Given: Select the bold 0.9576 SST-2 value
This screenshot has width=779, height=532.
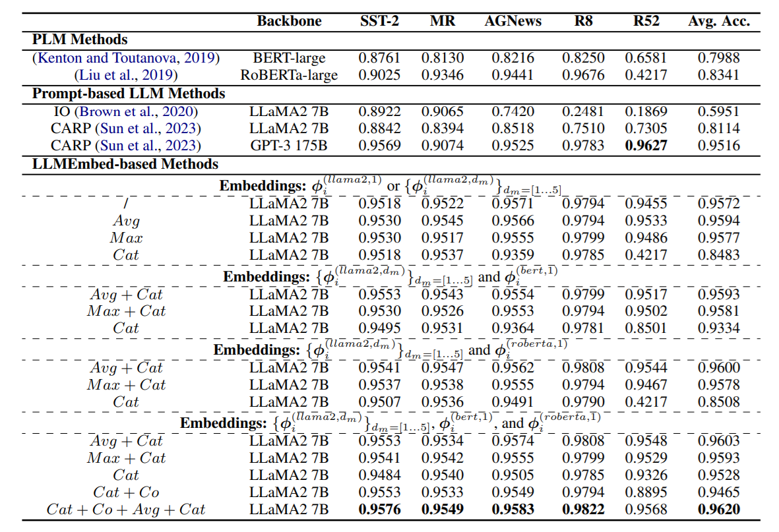Looking at the screenshot, I should click(x=379, y=510).
